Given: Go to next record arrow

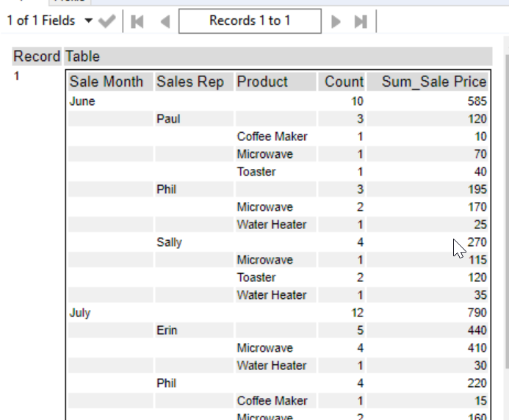Looking at the screenshot, I should point(336,21).
